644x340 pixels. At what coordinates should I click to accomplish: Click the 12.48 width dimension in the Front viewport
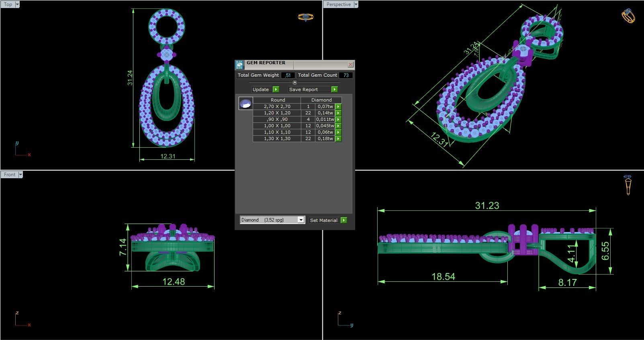coord(174,282)
